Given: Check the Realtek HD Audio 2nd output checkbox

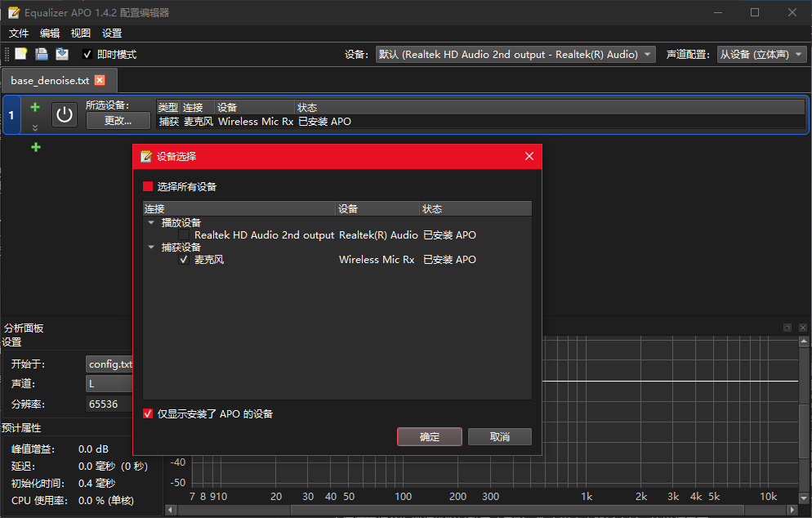Looking at the screenshot, I should pyautogui.click(x=184, y=235).
